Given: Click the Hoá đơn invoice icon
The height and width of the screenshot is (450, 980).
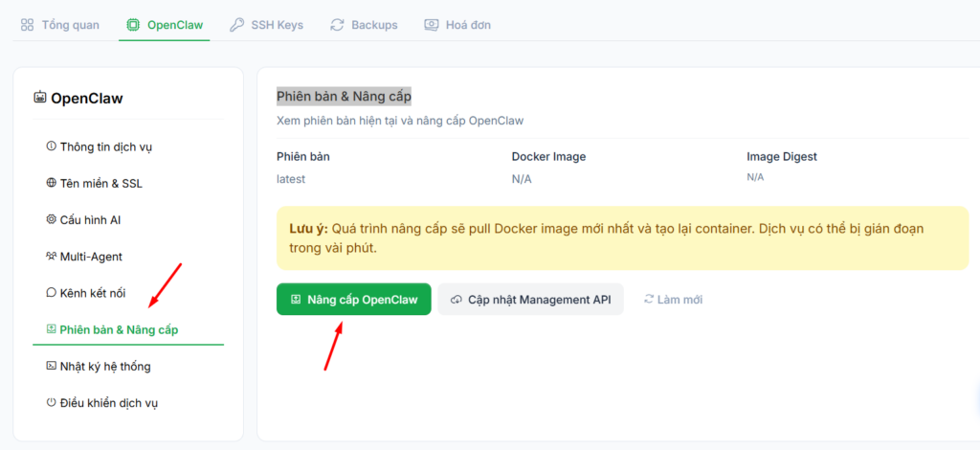Looking at the screenshot, I should pyautogui.click(x=432, y=25).
